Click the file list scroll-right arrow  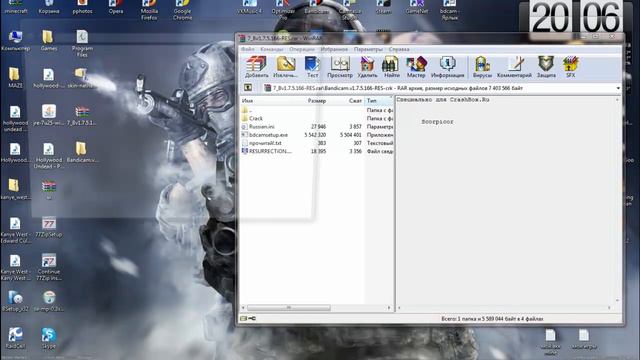[389, 308]
